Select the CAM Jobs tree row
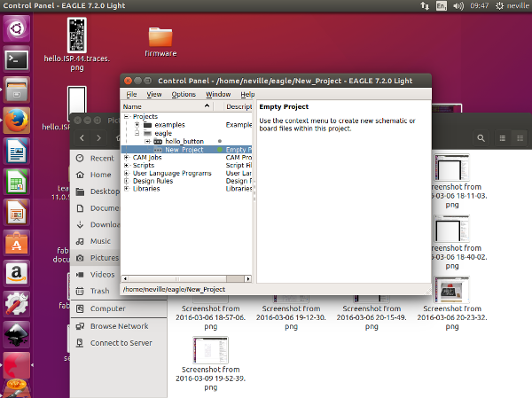The width and height of the screenshot is (532, 398). pyautogui.click(x=186, y=158)
